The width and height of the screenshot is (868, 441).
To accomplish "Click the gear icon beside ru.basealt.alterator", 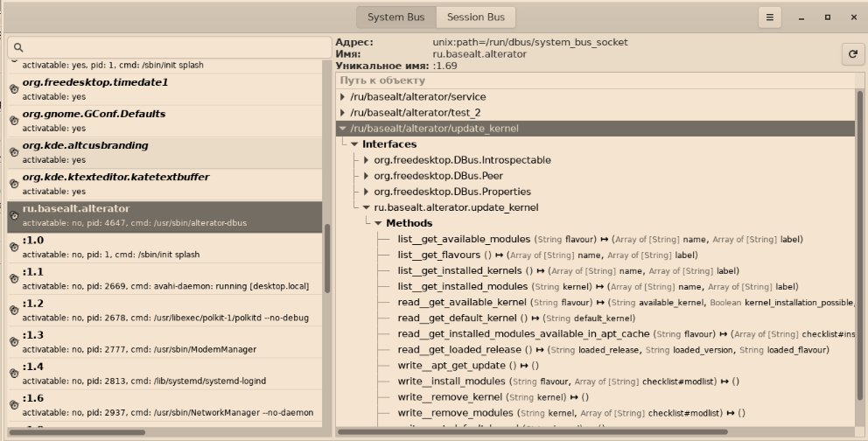I will point(13,215).
